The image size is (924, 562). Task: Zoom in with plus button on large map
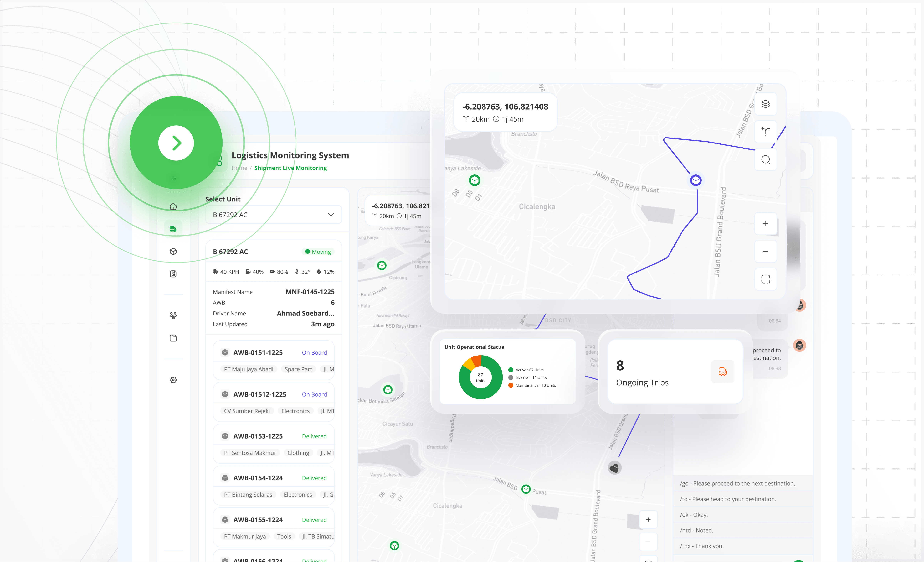pos(765,224)
